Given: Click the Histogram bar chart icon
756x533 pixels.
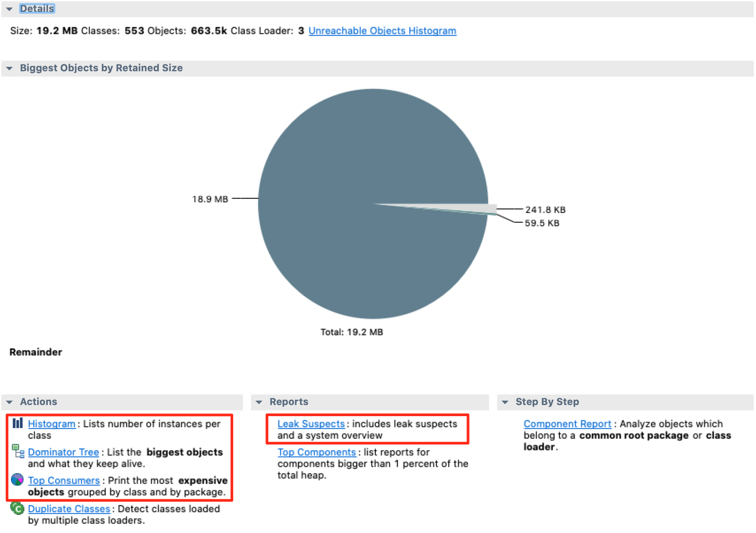Looking at the screenshot, I should click(17, 423).
